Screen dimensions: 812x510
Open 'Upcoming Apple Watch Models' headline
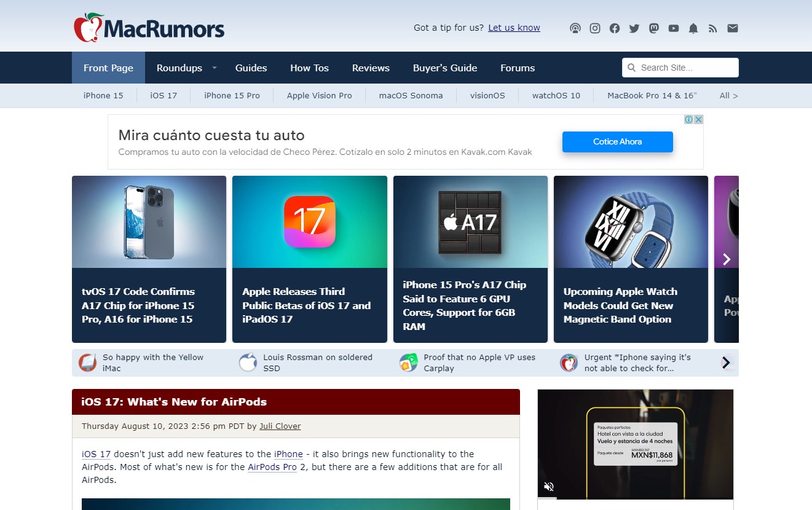pyautogui.click(x=621, y=305)
